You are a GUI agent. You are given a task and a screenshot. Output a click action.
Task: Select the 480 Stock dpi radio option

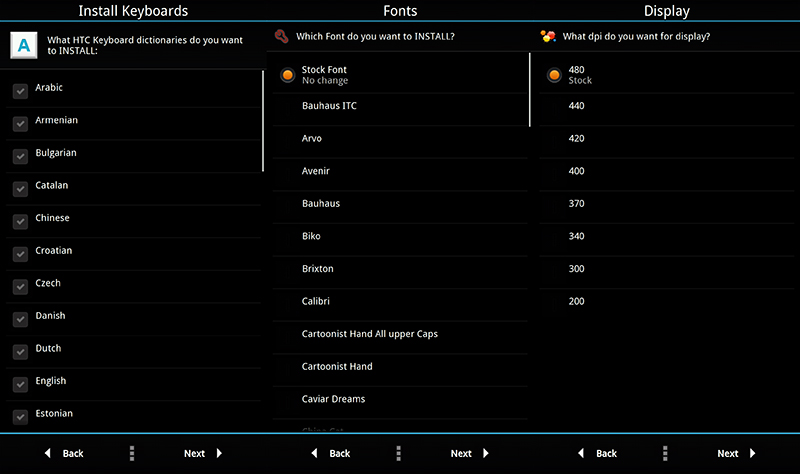(553, 74)
